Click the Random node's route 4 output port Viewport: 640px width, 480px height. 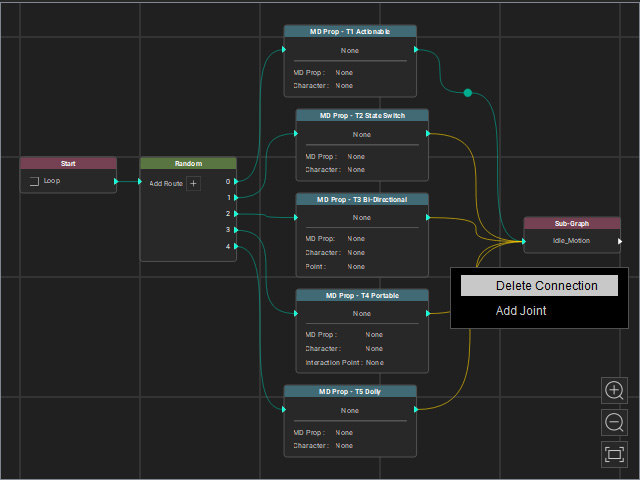[x=236, y=246]
